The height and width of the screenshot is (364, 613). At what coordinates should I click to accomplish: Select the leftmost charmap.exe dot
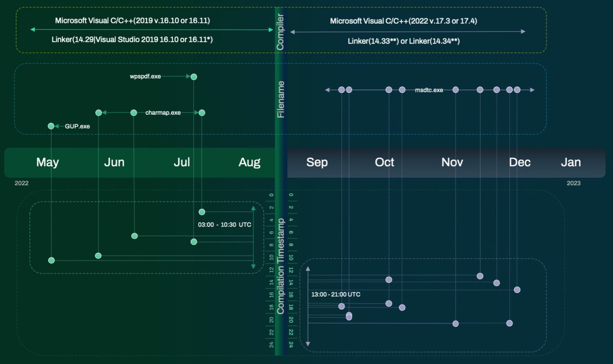(x=99, y=112)
